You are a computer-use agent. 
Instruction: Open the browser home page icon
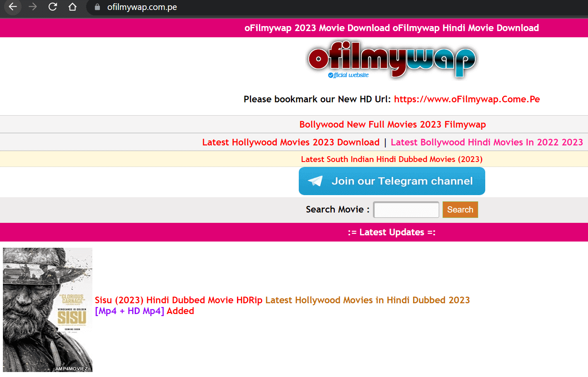tap(73, 7)
